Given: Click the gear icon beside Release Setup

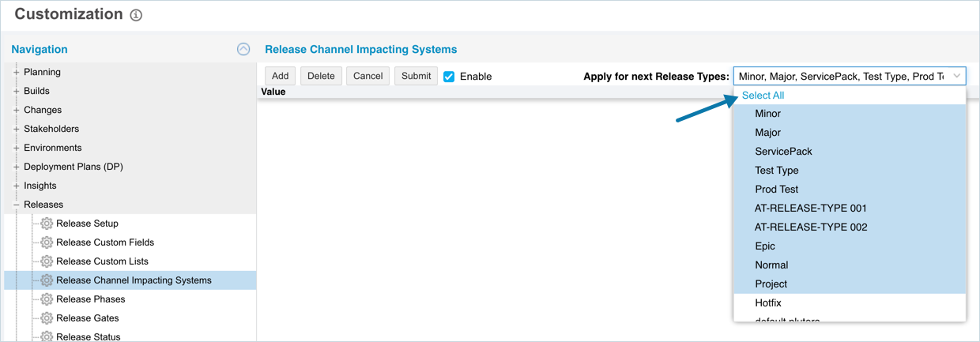Looking at the screenshot, I should (47, 224).
